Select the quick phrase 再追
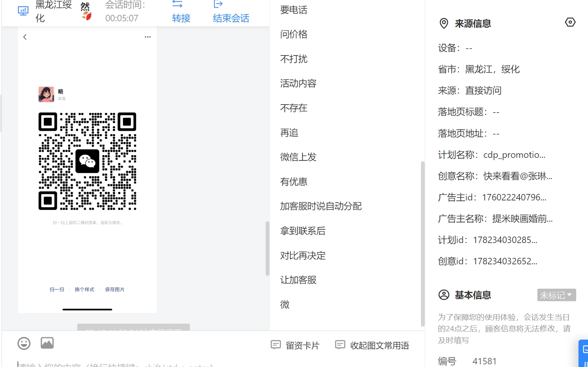This screenshot has width=588, height=367. tap(289, 133)
